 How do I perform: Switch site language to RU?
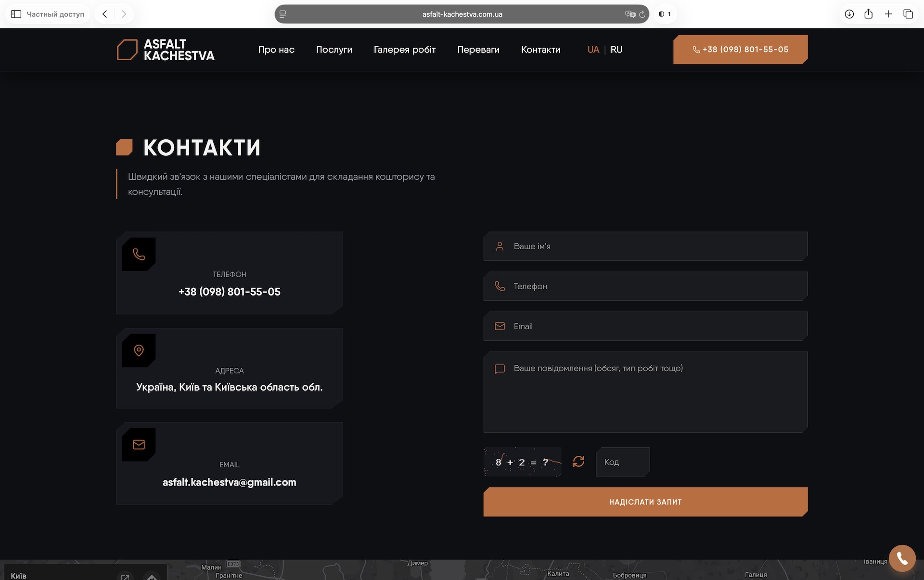point(616,50)
